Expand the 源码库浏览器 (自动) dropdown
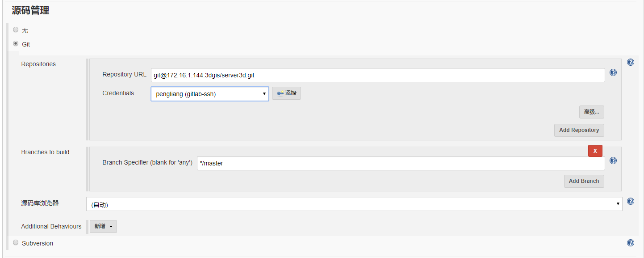644x258 pixels. pyautogui.click(x=354, y=204)
